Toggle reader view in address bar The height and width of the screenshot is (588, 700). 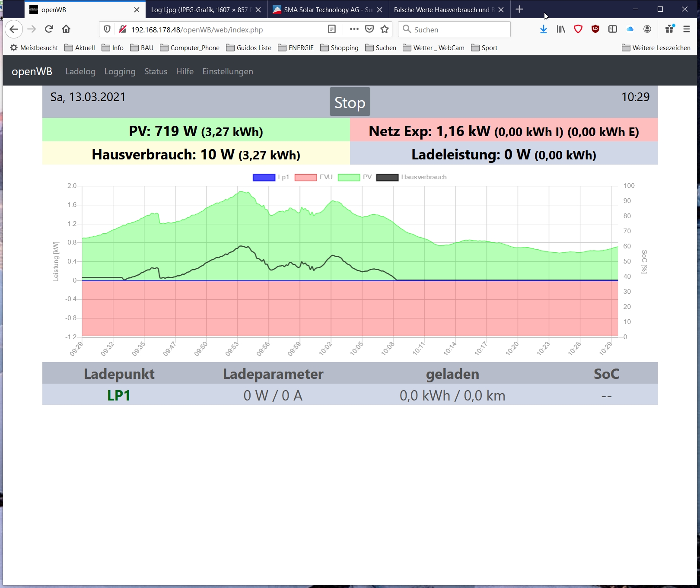point(332,29)
